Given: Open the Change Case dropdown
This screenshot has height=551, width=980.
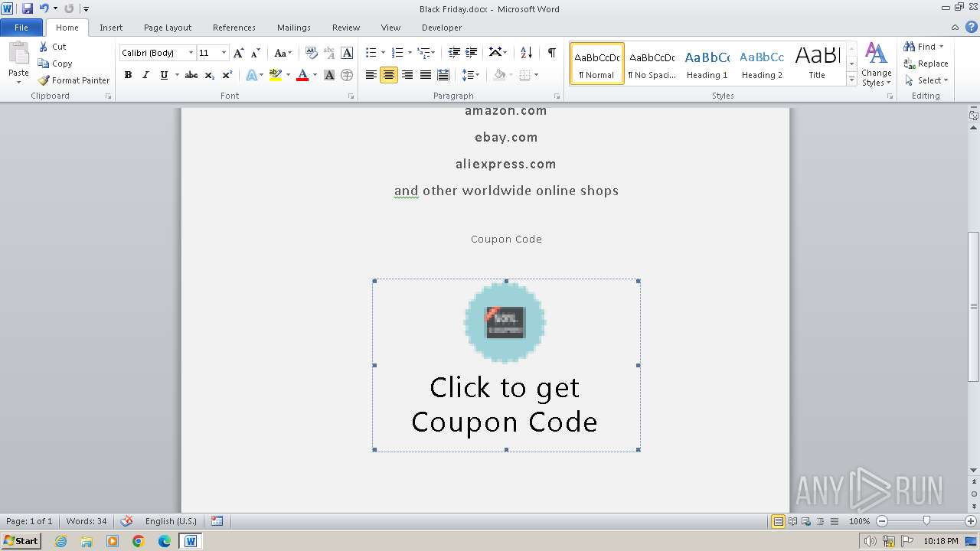Looking at the screenshot, I should [x=283, y=53].
